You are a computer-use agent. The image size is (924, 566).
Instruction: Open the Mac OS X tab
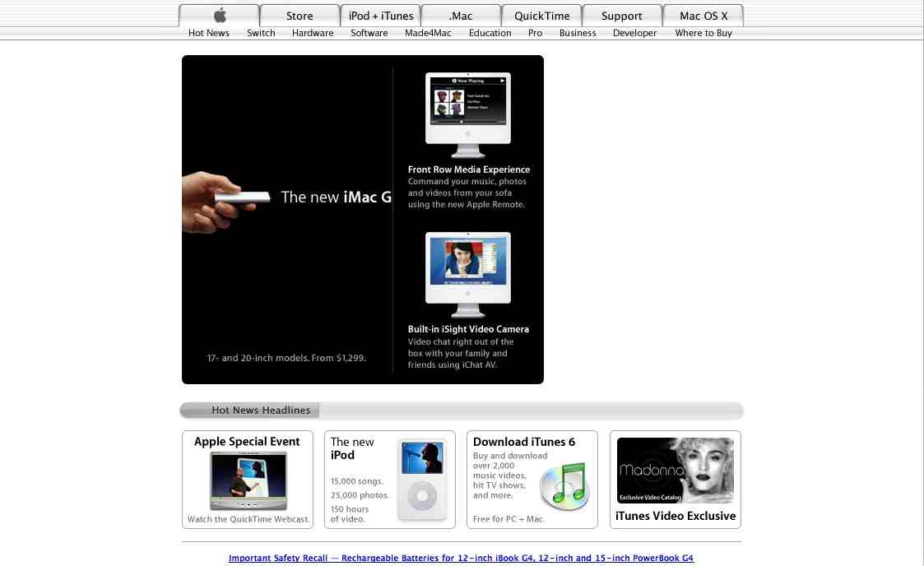(x=703, y=16)
